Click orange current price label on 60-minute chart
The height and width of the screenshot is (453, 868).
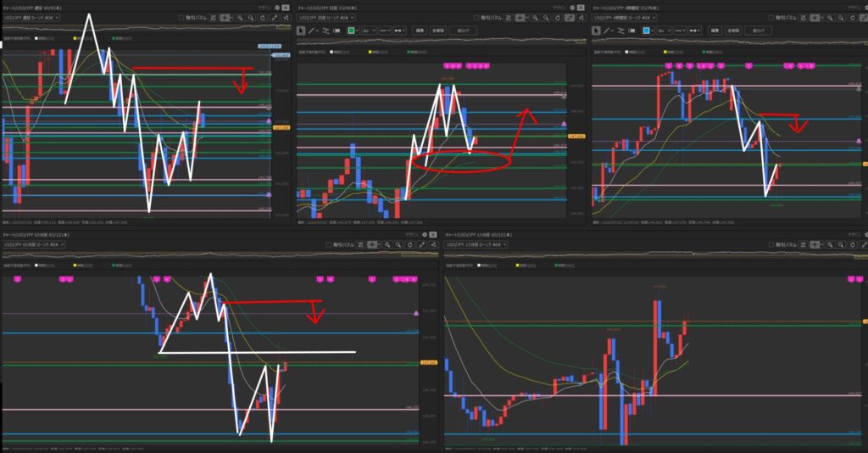pos(428,362)
